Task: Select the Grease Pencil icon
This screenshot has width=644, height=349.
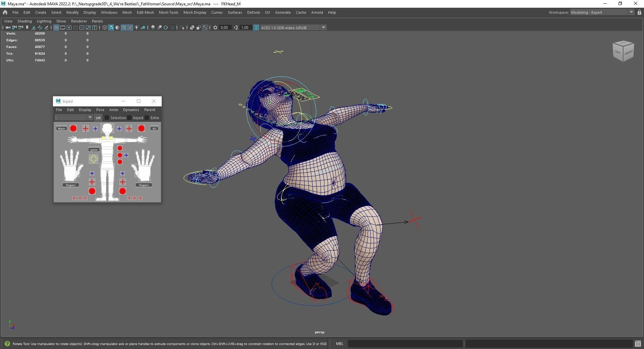Action: tap(46, 28)
